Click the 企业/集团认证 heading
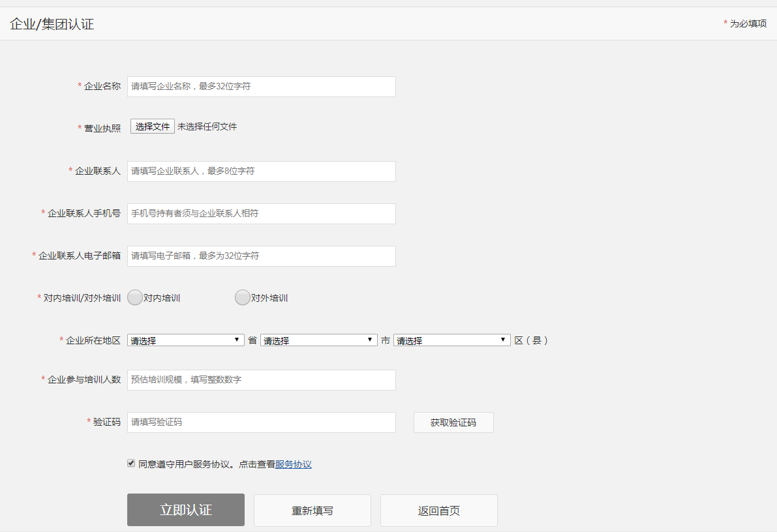 [x=52, y=23]
